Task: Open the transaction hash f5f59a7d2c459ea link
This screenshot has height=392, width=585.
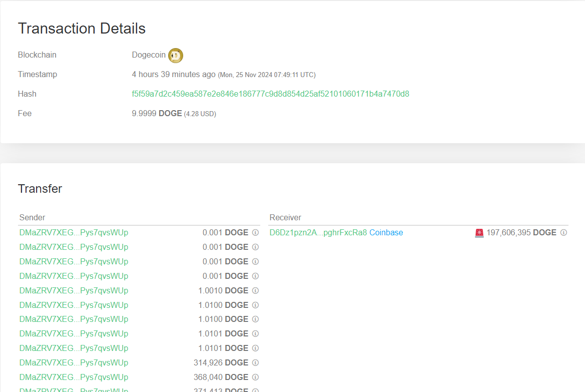Action: pos(271,94)
